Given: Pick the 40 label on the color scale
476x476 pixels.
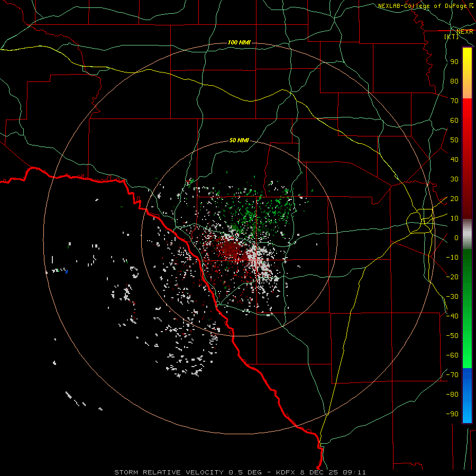Looking at the screenshot, I should pos(454,159).
